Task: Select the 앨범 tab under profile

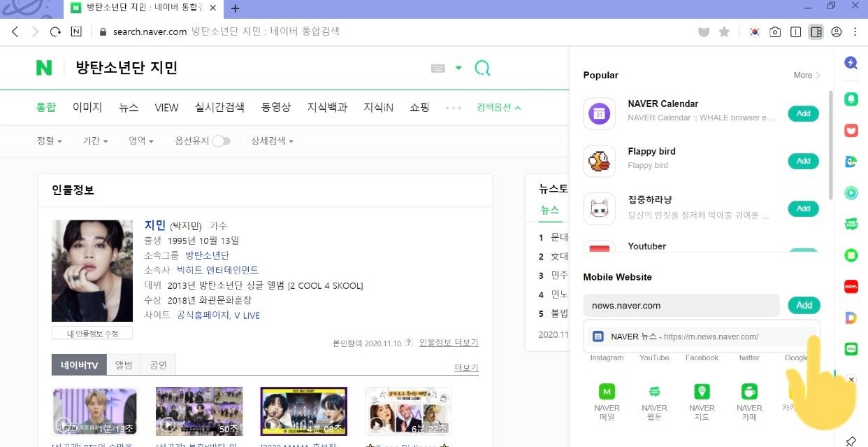Action: point(124,364)
